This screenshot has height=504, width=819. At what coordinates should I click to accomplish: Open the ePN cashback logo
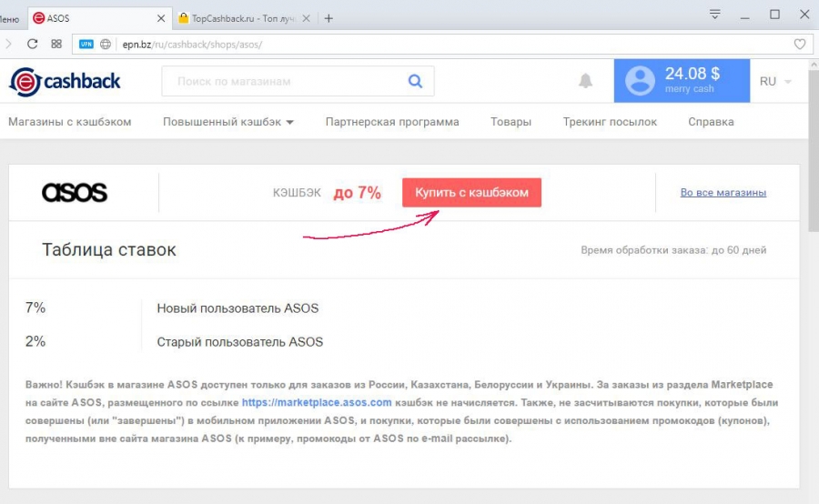[65, 82]
